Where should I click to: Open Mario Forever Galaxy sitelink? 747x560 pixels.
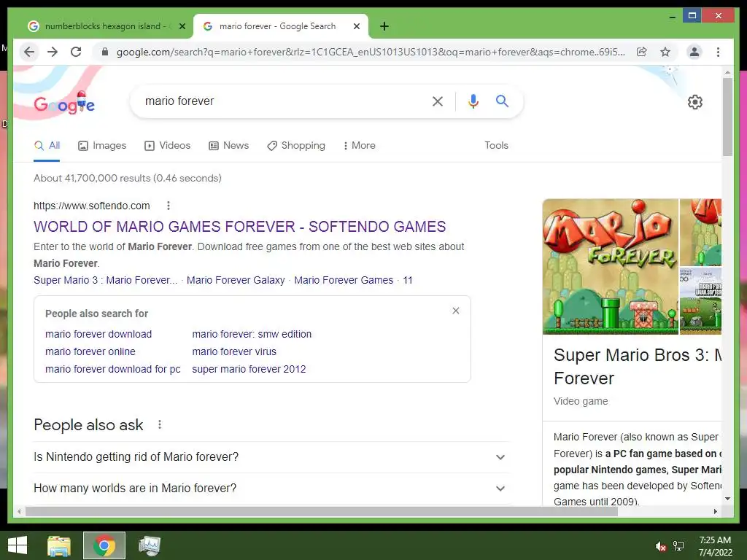(x=236, y=280)
